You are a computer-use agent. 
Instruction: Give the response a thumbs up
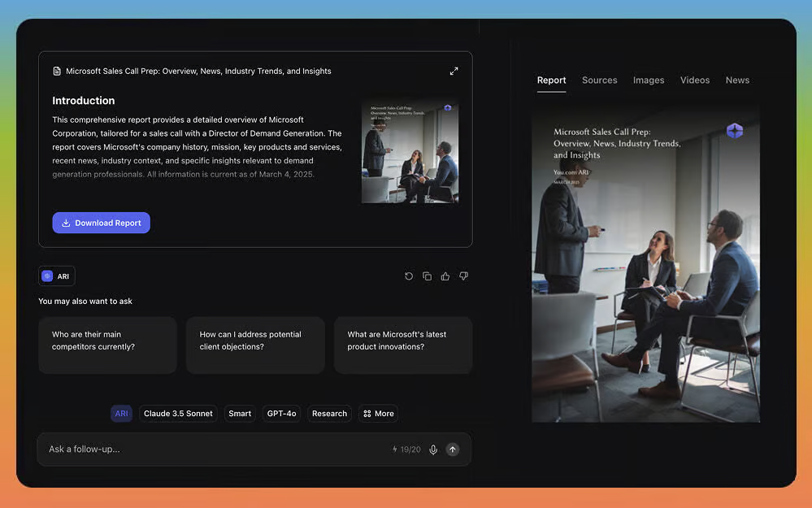[x=445, y=276]
